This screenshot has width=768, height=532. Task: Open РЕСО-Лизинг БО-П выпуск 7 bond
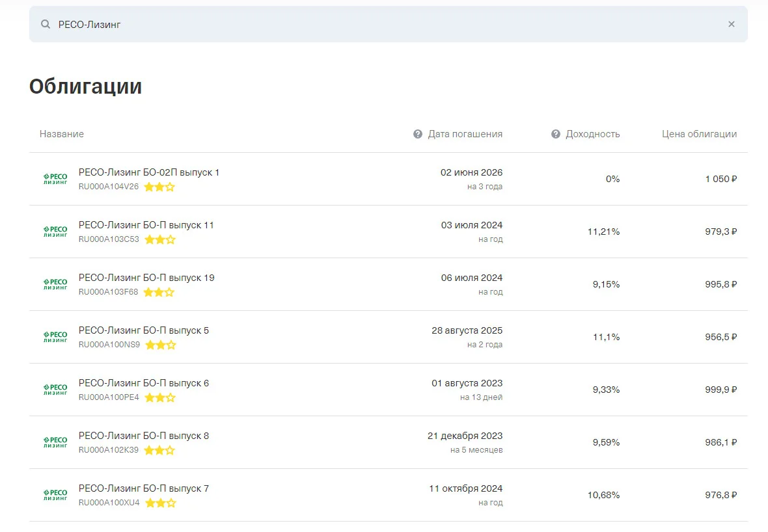pyautogui.click(x=143, y=488)
